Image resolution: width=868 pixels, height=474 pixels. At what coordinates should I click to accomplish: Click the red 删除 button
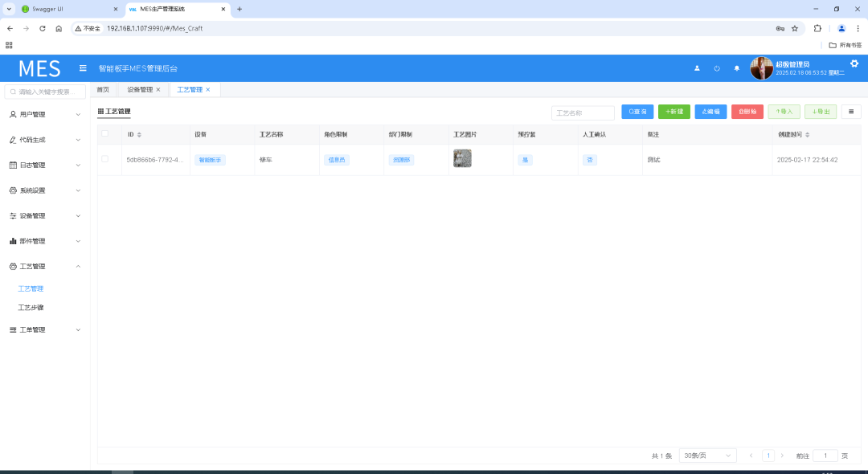(x=747, y=112)
